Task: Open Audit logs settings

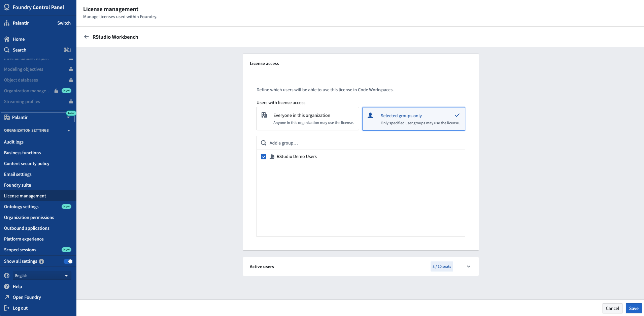Action: [x=14, y=142]
